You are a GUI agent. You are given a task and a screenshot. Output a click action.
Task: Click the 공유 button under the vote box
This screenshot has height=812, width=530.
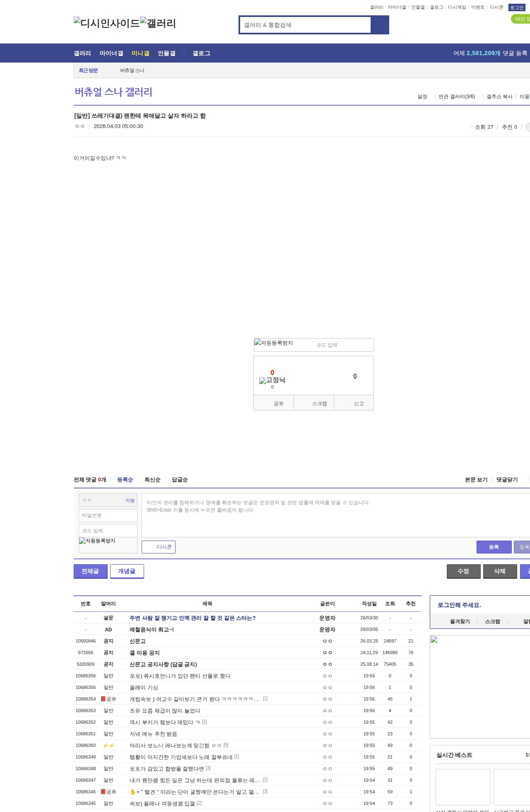click(274, 403)
